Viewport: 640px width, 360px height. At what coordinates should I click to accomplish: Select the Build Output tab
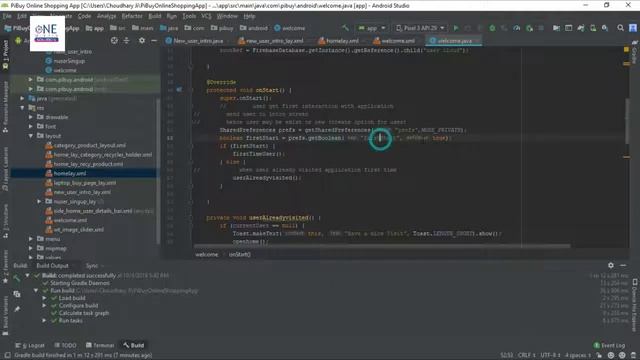coord(52,266)
